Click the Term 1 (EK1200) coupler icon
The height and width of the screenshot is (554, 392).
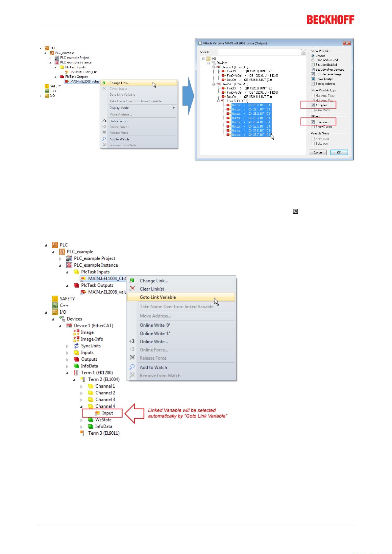point(76,373)
